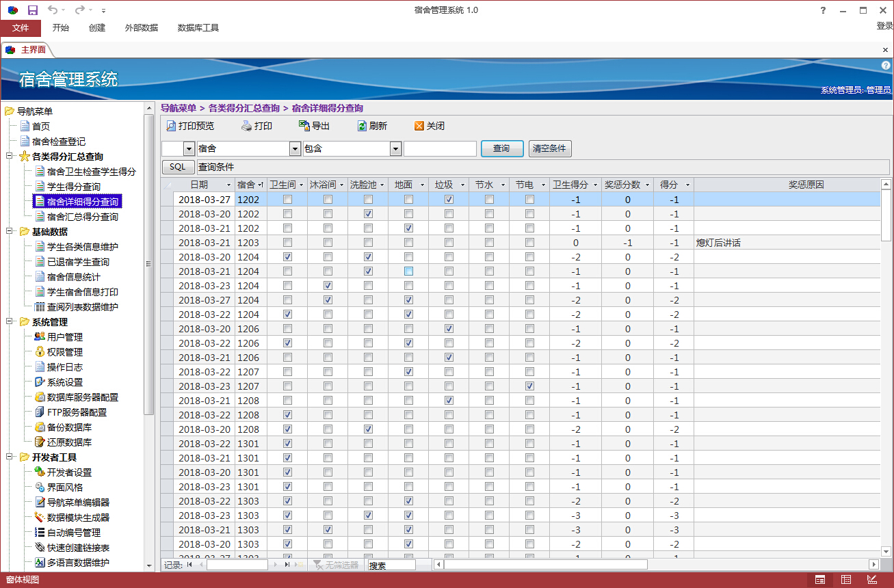The height and width of the screenshot is (588, 894).
Task: Open 系统设置 item
Action: 65,382
